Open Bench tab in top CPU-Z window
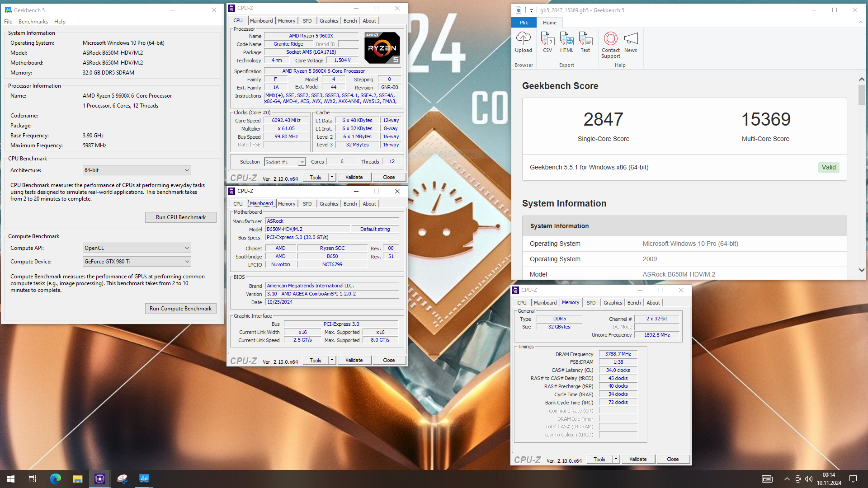The image size is (868, 488). (x=350, y=21)
